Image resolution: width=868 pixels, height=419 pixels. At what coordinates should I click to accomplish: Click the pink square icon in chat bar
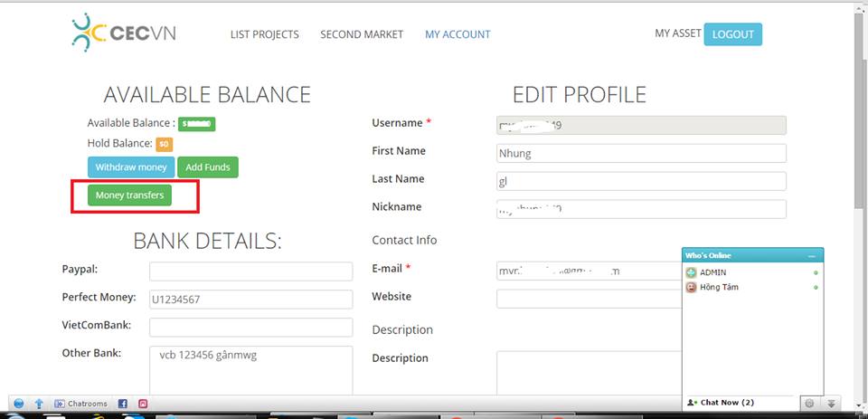click(143, 404)
